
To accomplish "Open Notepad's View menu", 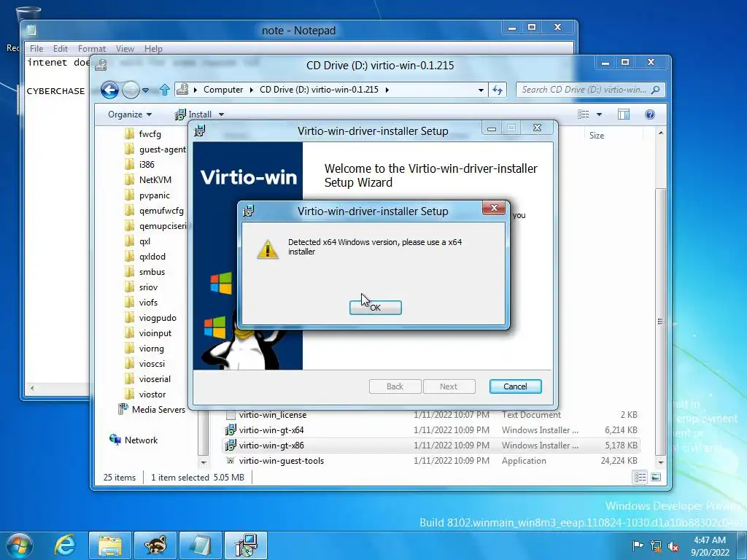I will (125, 49).
